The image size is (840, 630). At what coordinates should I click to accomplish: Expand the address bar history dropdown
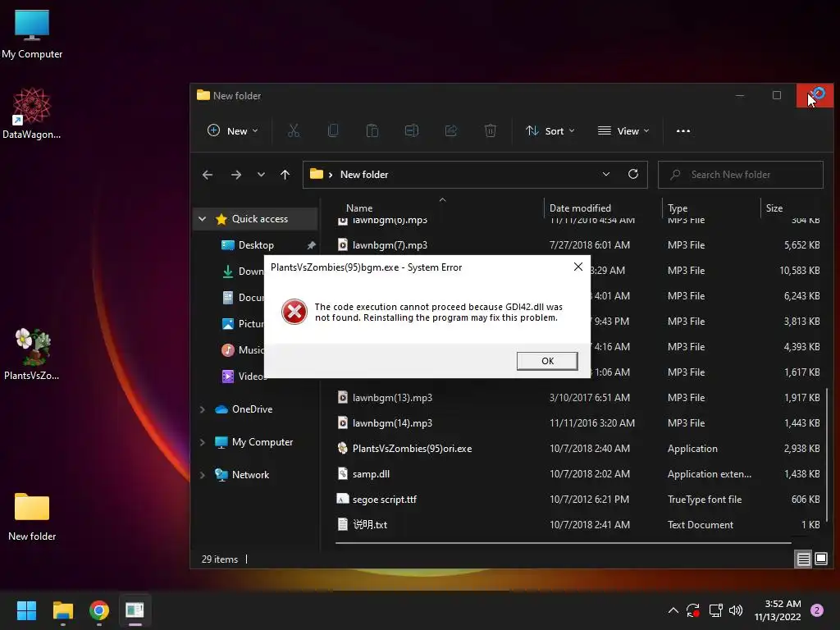606,174
